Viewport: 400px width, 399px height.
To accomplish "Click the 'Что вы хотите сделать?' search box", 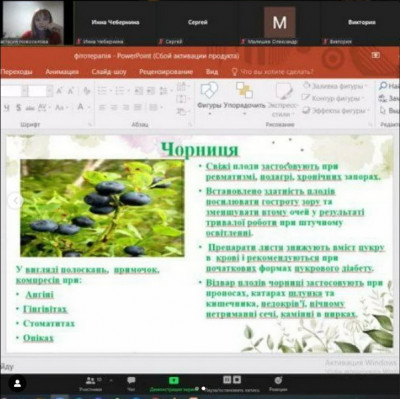I will coord(273,72).
